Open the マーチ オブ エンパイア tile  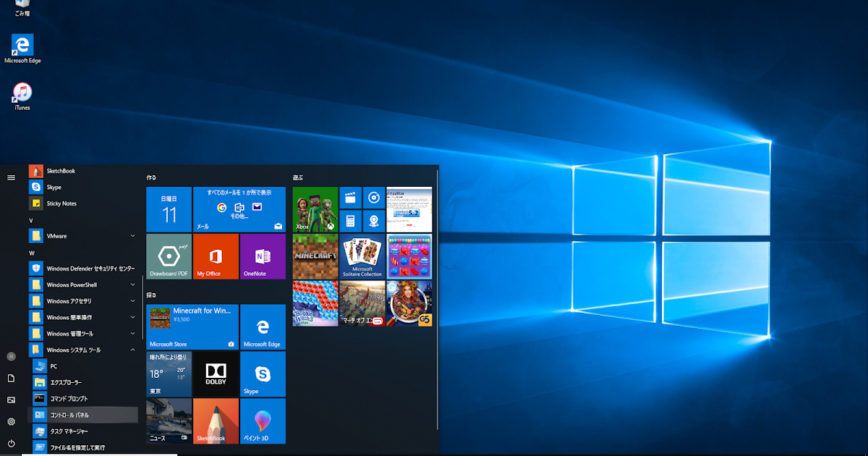(x=362, y=303)
